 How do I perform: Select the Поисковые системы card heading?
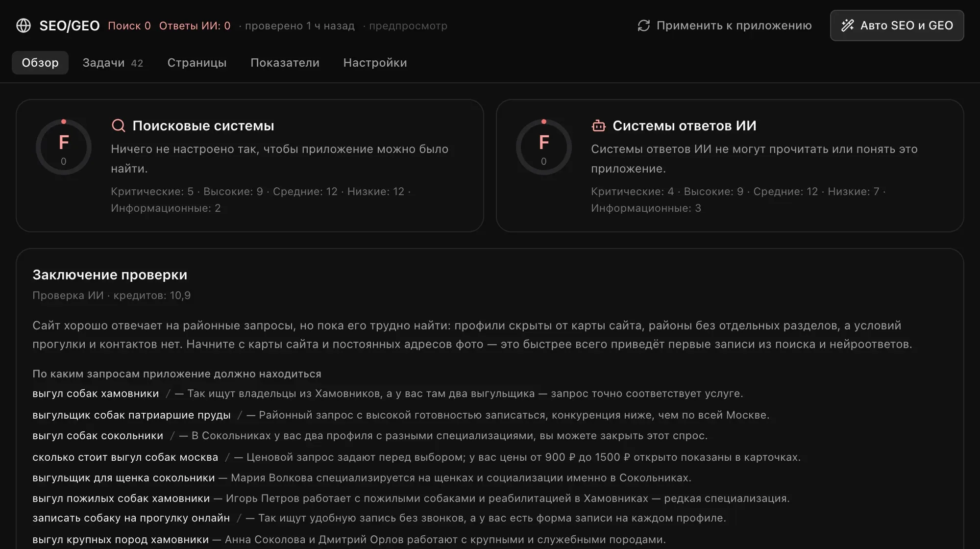pyautogui.click(x=203, y=126)
